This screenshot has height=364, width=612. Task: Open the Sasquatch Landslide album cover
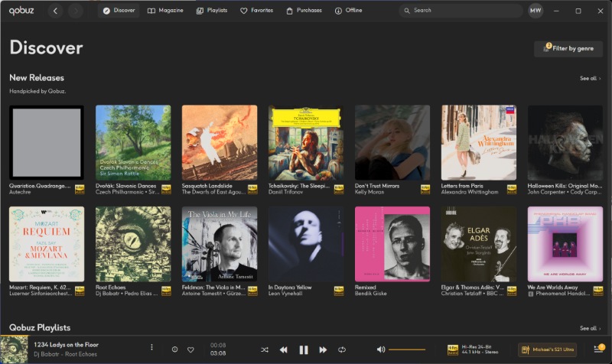click(219, 143)
